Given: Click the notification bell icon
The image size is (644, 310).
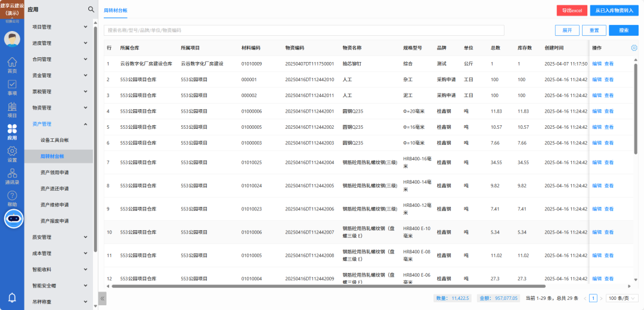Looking at the screenshot, I should (12, 297).
